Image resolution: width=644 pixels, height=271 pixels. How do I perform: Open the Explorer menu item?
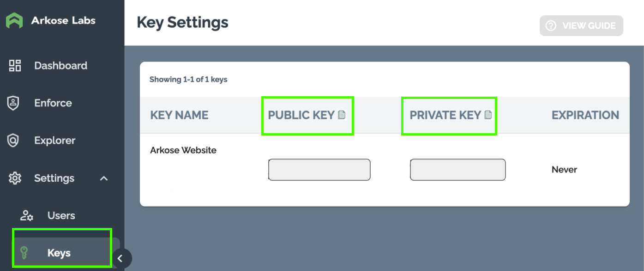54,141
